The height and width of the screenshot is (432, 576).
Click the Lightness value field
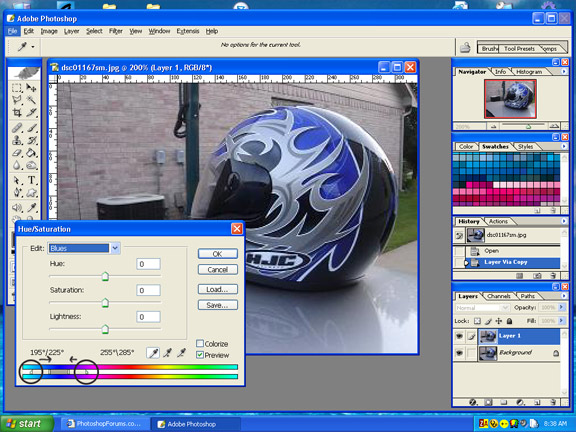tap(148, 317)
